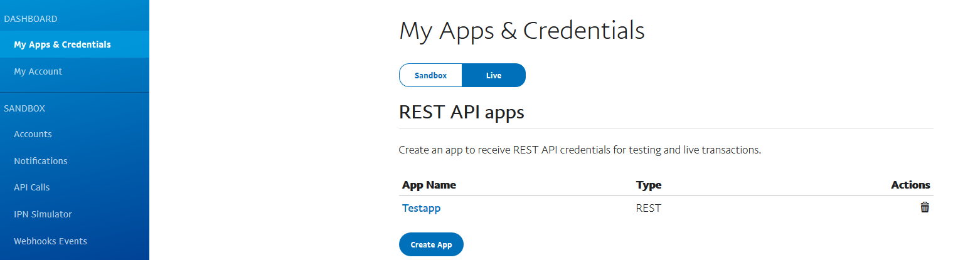Open sandbox Accounts page

pyautogui.click(x=33, y=134)
